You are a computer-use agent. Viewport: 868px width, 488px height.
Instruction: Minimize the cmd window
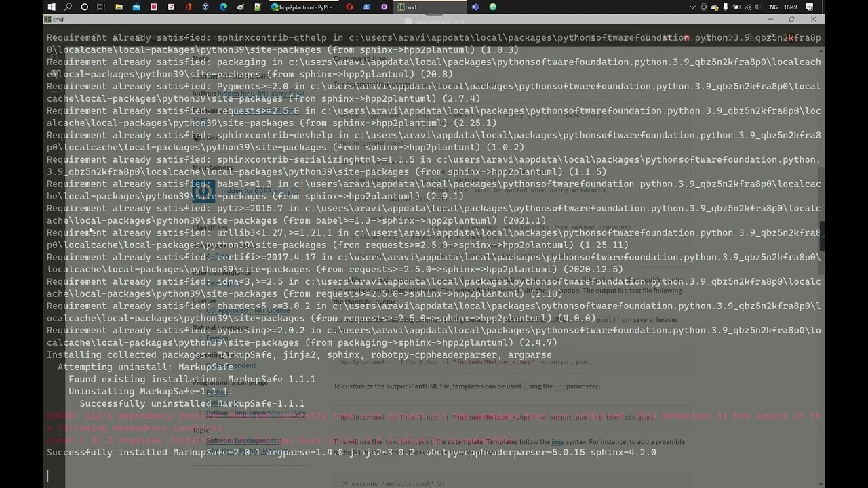(x=770, y=20)
